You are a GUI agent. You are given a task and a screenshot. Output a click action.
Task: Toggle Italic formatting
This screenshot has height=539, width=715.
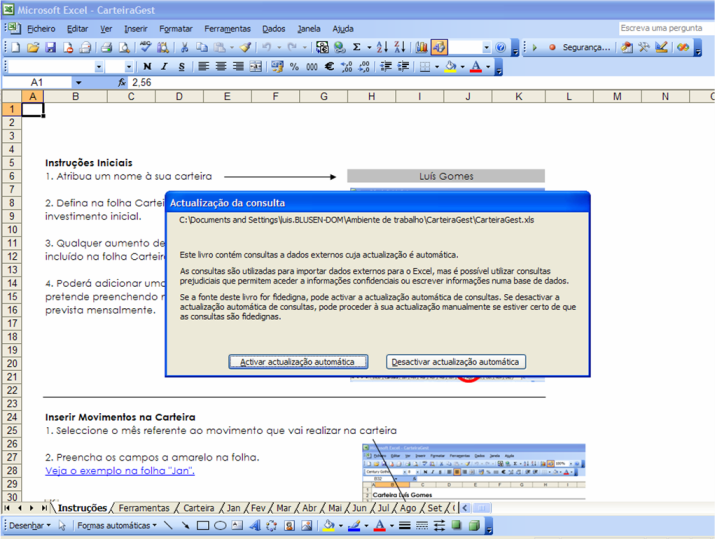(x=164, y=67)
